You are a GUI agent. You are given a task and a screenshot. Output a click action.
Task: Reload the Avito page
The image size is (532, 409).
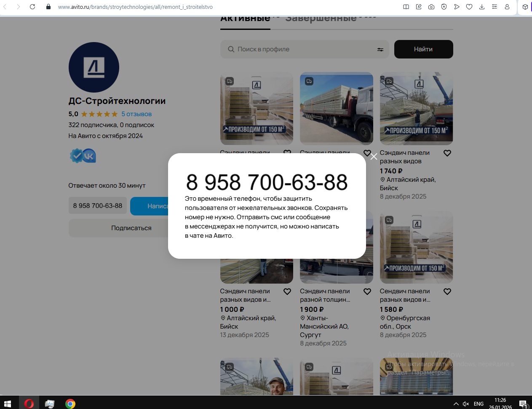coord(32,7)
